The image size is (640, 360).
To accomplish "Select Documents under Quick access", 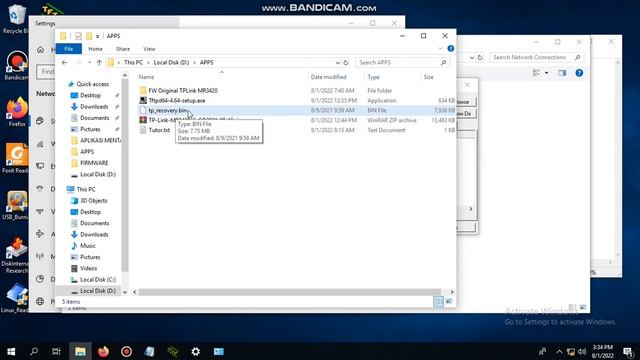I will [94, 118].
